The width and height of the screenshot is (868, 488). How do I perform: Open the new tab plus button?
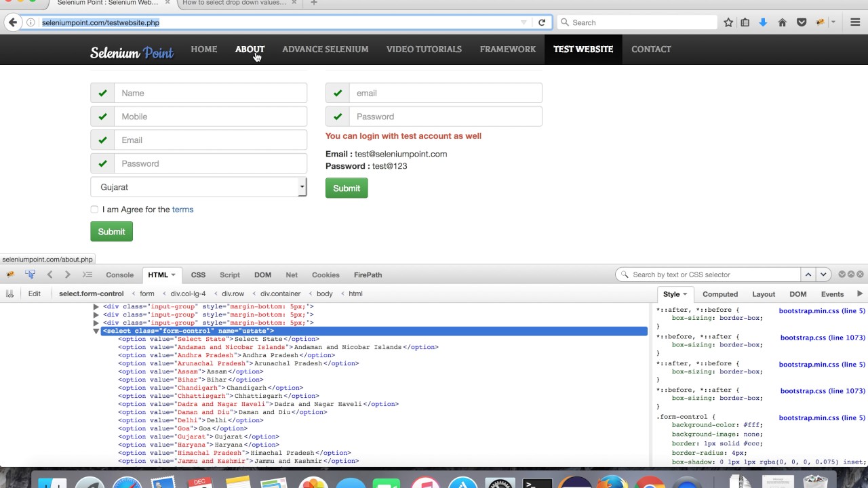point(314,3)
